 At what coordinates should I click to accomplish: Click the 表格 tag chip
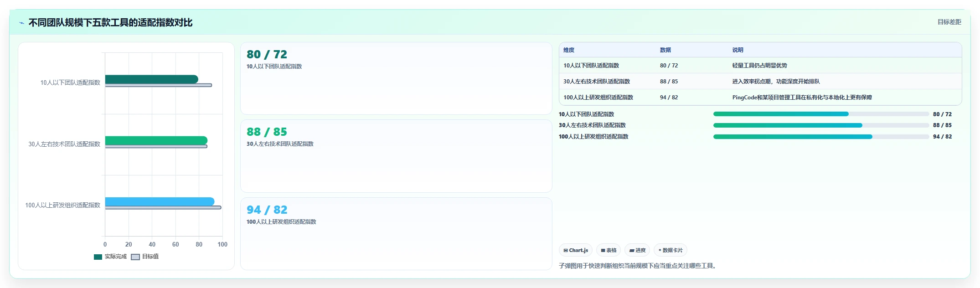[x=609, y=250]
